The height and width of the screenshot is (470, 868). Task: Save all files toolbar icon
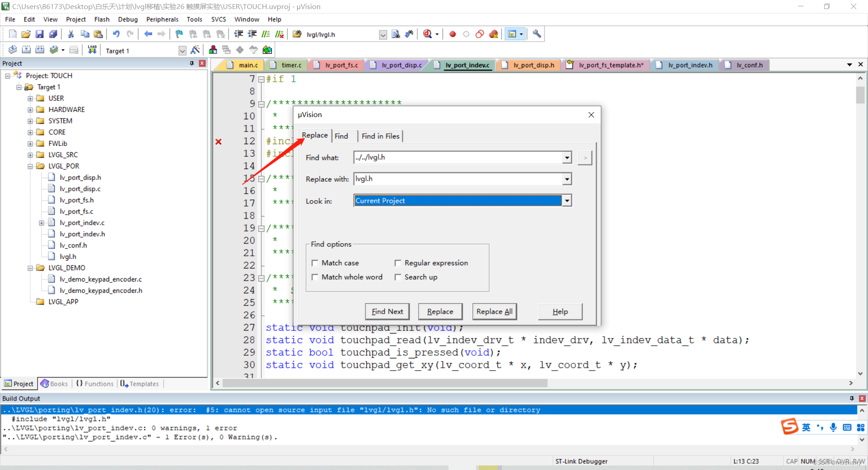(x=53, y=34)
